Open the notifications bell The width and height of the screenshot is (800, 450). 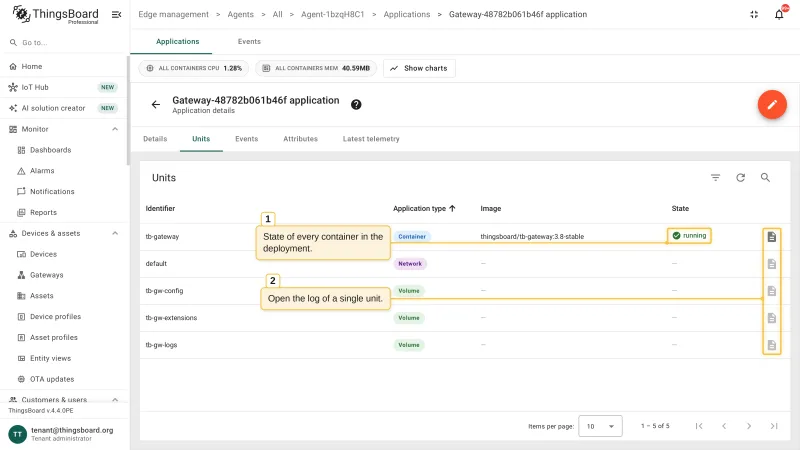(x=779, y=14)
